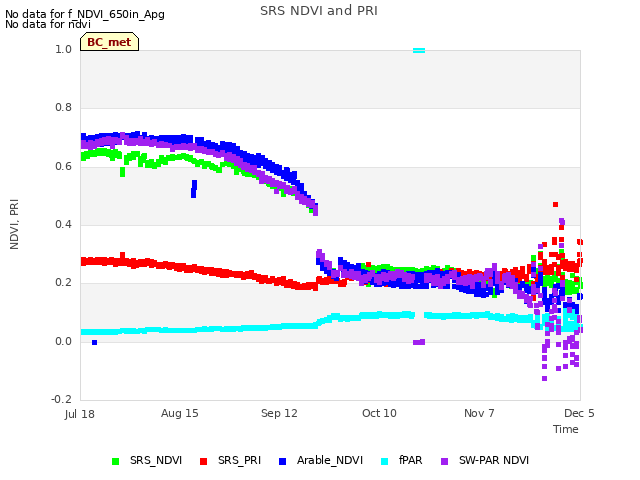Toggle the SW-PAR NDVI legend label
The image size is (640, 480).
pyautogui.click(x=494, y=460)
